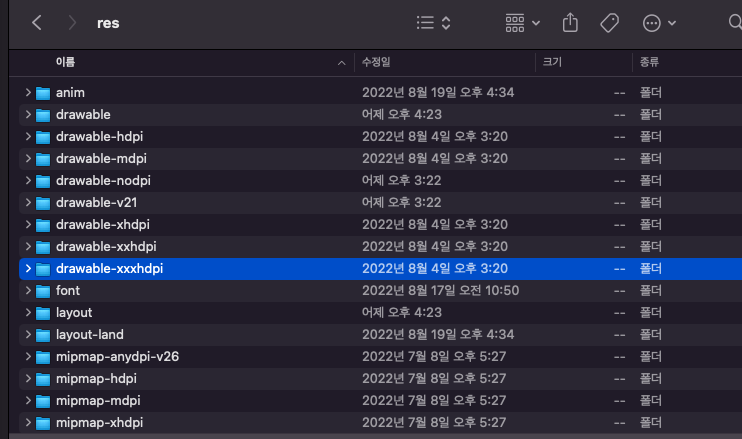Expand the selected drawable-xxxhdpi folder
The image size is (742, 439).
pyautogui.click(x=28, y=268)
